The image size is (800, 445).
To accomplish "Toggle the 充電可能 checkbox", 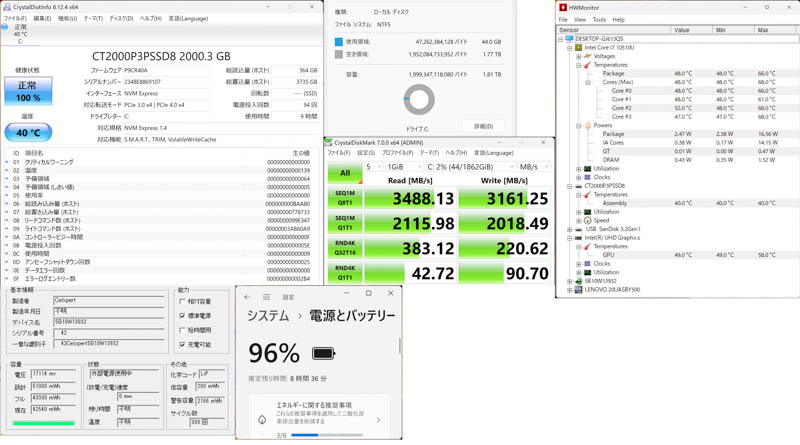I will [x=182, y=345].
